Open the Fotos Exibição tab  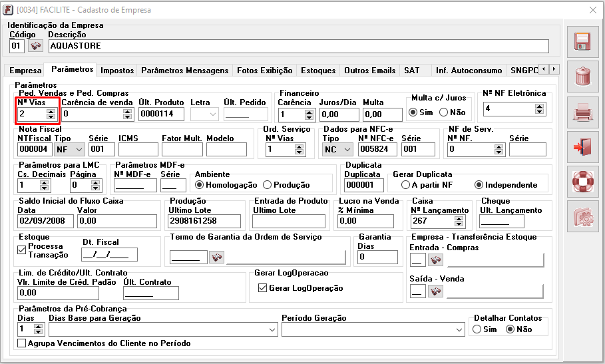point(265,71)
